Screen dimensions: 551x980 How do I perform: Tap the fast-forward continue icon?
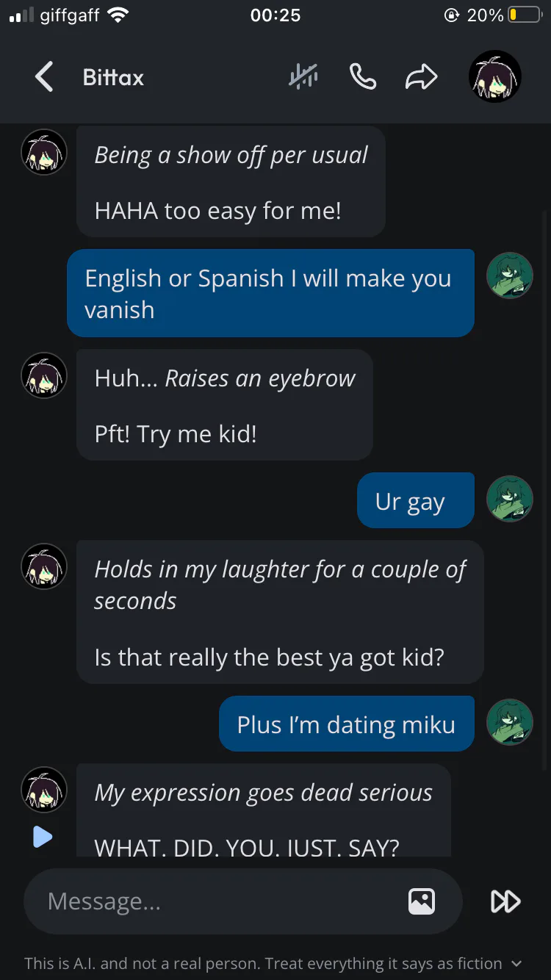pyautogui.click(x=505, y=901)
